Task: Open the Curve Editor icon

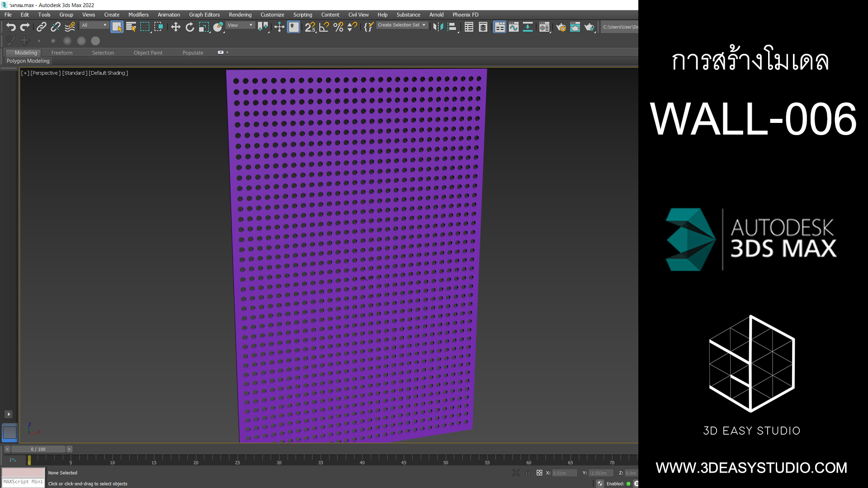Action: click(x=514, y=27)
